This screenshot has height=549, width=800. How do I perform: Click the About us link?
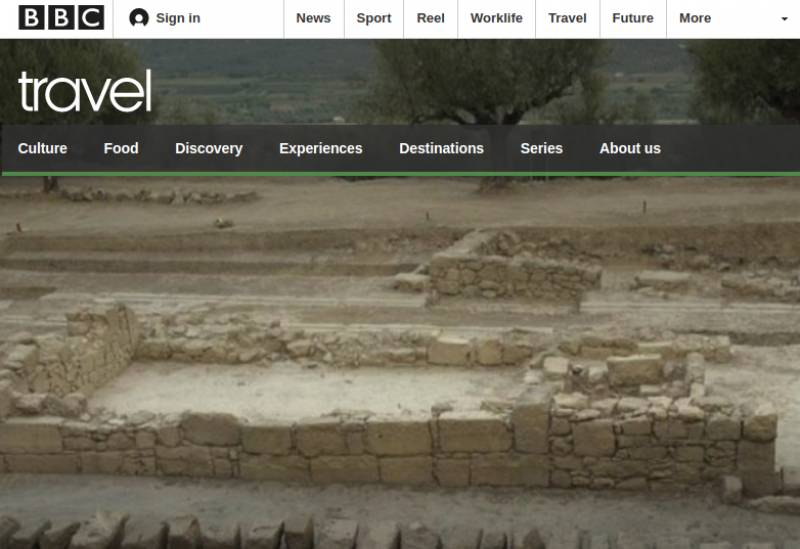630,148
